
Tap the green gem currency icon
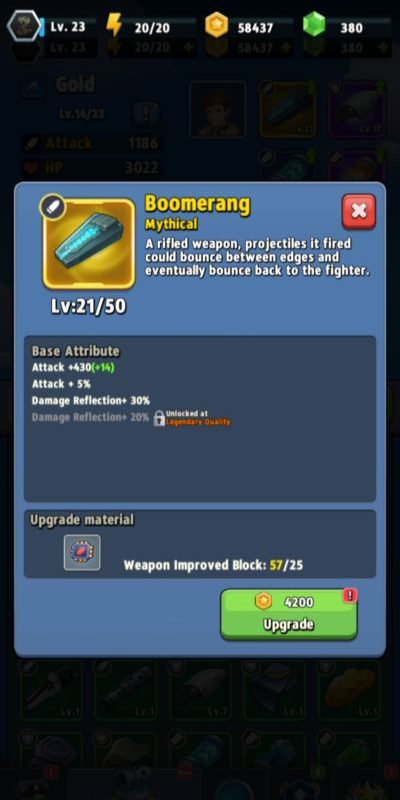pyautogui.click(x=314, y=25)
